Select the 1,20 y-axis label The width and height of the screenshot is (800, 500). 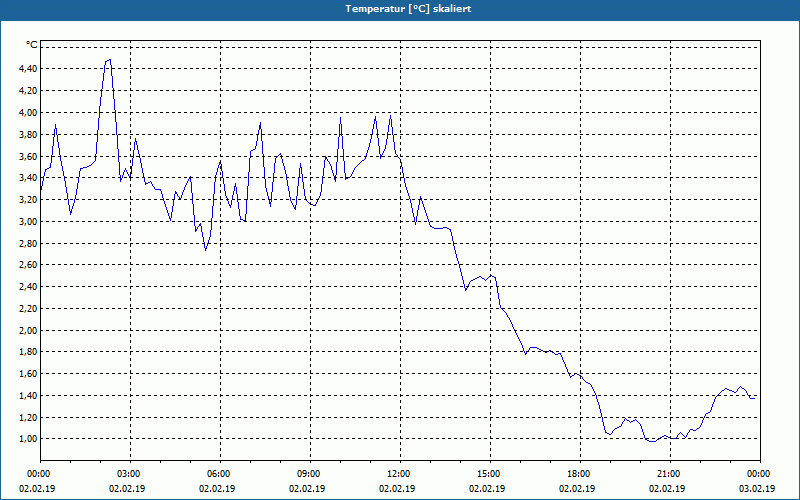point(28,417)
